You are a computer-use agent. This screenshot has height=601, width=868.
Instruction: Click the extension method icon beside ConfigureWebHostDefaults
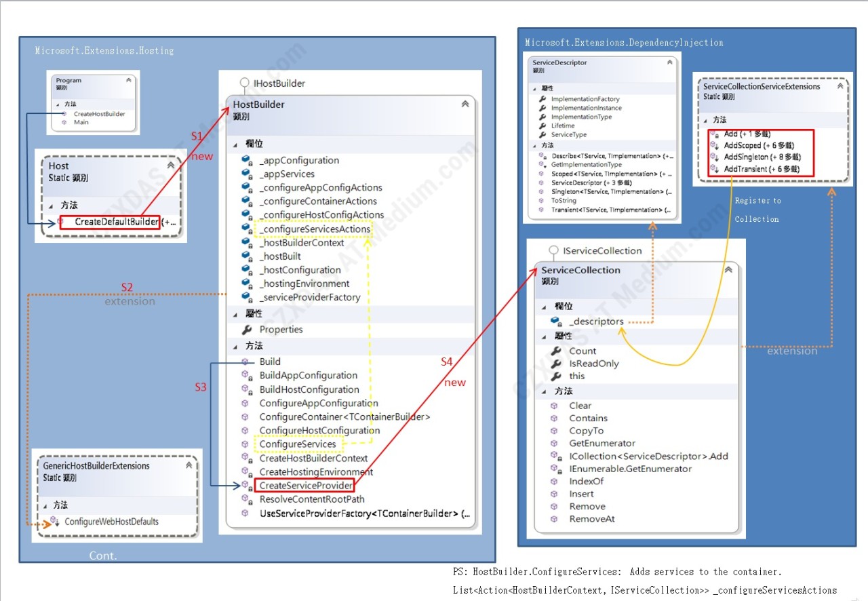point(55,522)
